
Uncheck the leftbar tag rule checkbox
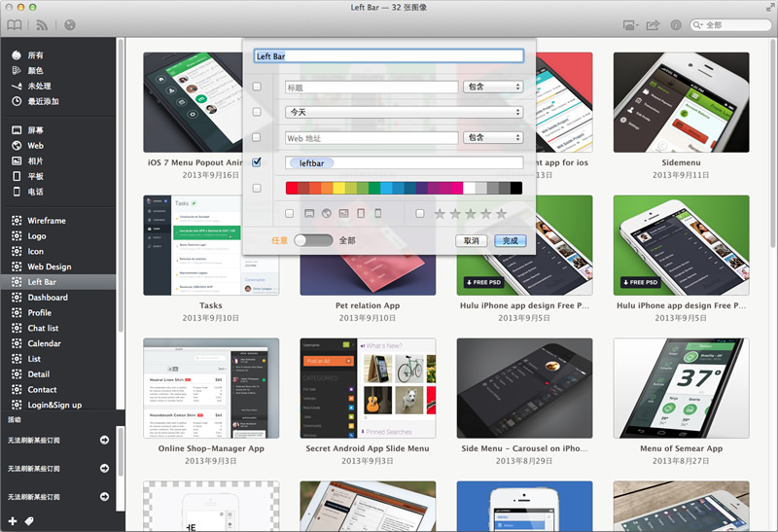pos(257,161)
